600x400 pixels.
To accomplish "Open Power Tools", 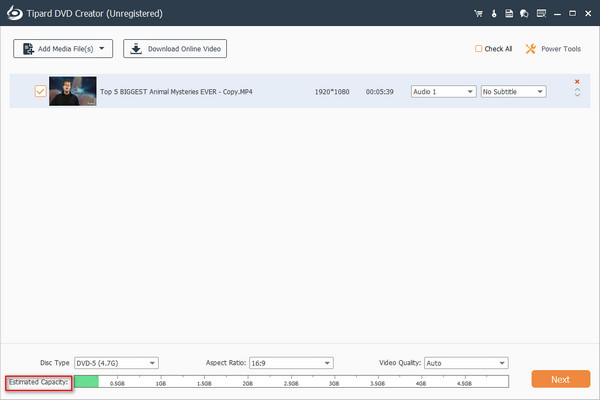I will point(553,49).
